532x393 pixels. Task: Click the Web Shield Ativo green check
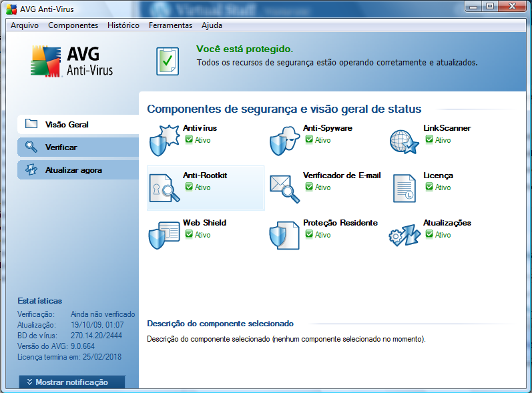189,234
